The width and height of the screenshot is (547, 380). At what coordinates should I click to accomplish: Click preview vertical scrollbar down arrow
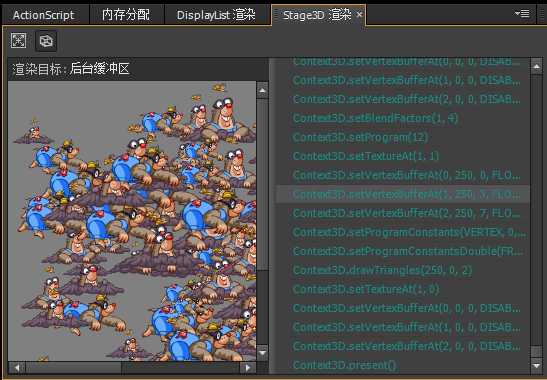pos(262,353)
